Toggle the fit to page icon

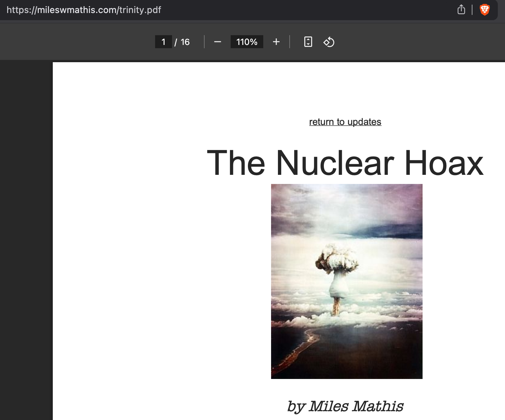308,42
